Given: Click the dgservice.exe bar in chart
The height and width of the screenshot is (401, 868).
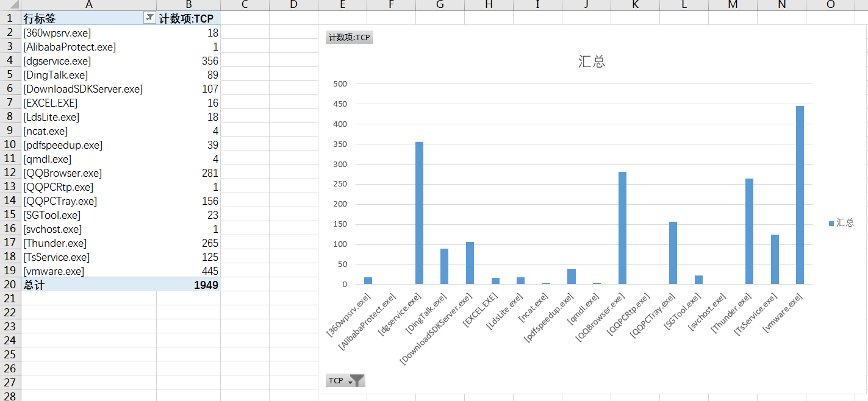Looking at the screenshot, I should click(x=419, y=213).
